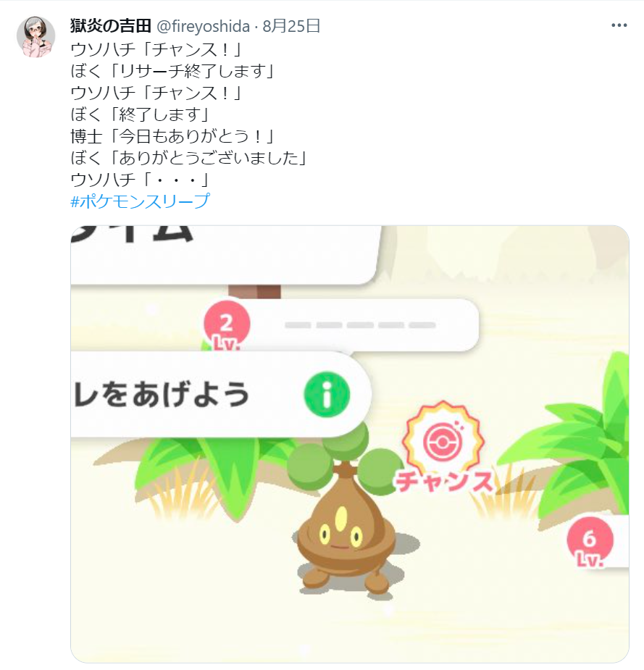The height and width of the screenshot is (670, 644).
Task: Click the 獄炎の吉田 display name
Action: click(x=111, y=26)
